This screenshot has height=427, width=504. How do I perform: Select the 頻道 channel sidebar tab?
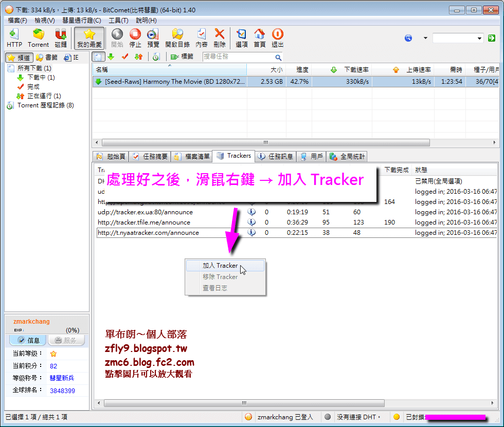[x=20, y=58]
